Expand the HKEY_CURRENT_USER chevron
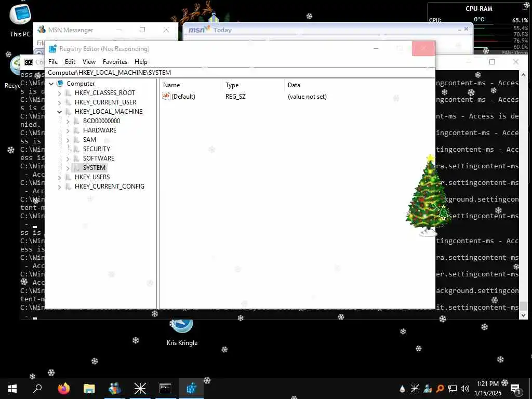Viewport: 532px width, 399px height. pyautogui.click(x=59, y=102)
